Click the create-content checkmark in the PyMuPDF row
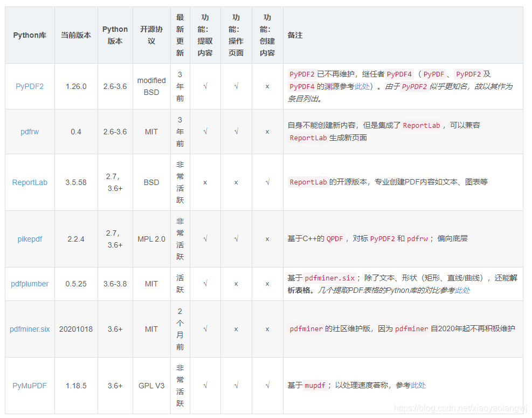Screen dimensions: 532x418 click(x=267, y=386)
